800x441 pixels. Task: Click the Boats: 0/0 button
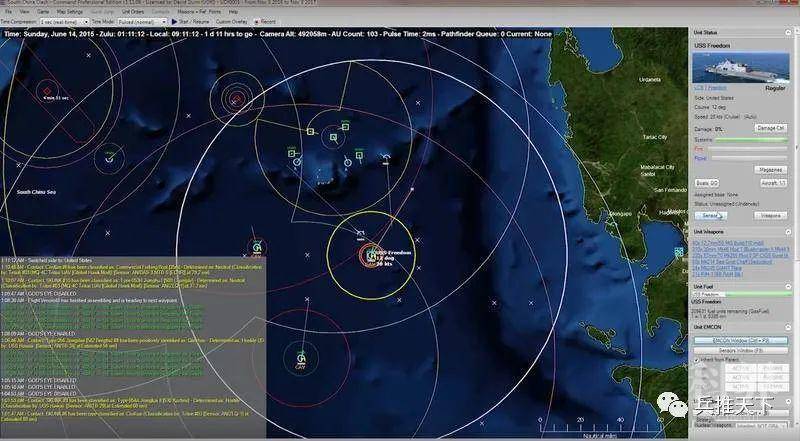[x=707, y=183]
